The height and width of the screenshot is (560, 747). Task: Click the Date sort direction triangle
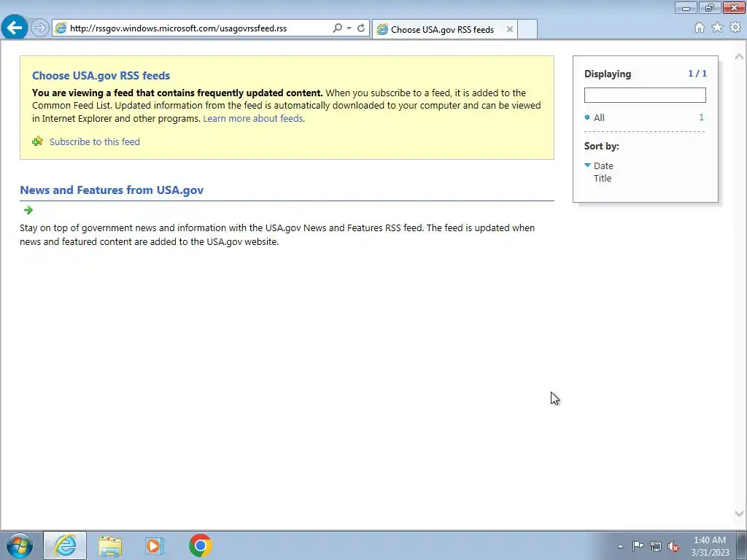point(587,166)
